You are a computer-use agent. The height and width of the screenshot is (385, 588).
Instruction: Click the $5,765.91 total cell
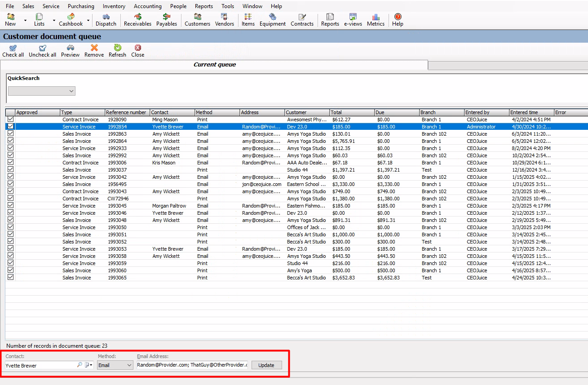click(x=352, y=141)
